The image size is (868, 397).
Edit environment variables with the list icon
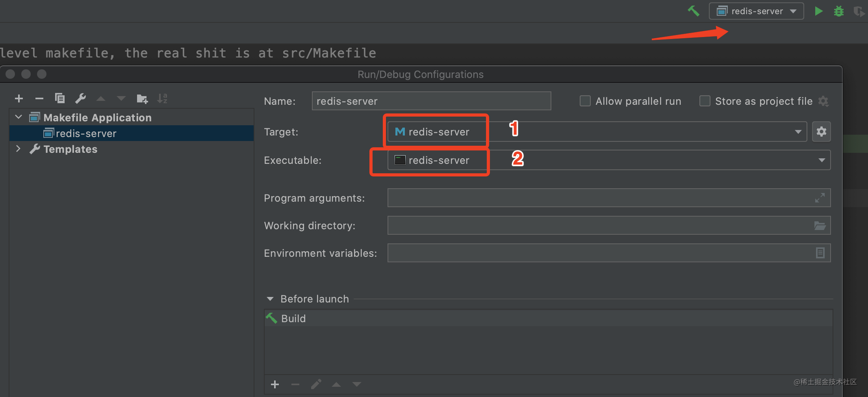[x=820, y=253]
